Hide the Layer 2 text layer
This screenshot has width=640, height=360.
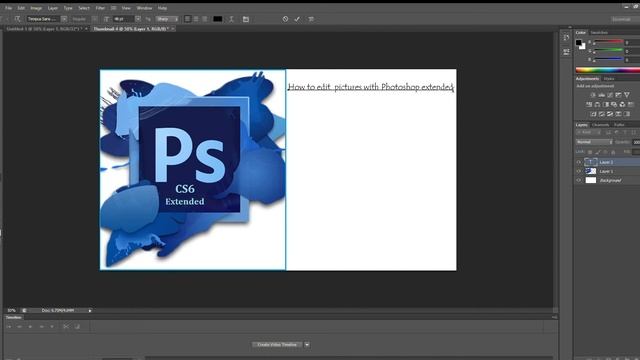pyautogui.click(x=579, y=162)
